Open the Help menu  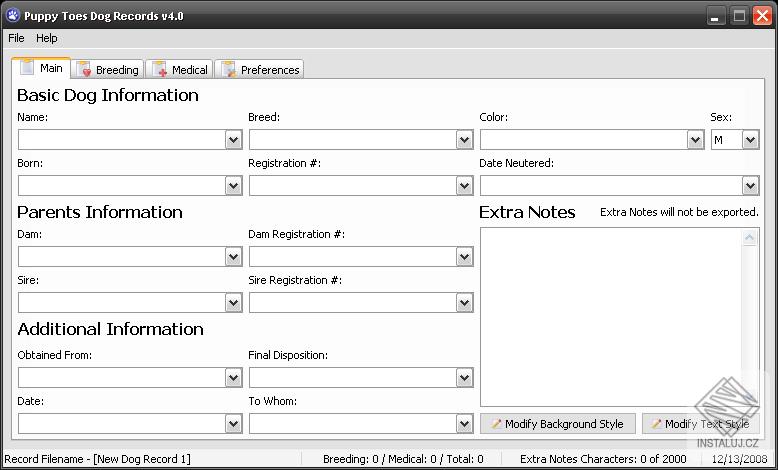click(x=47, y=38)
